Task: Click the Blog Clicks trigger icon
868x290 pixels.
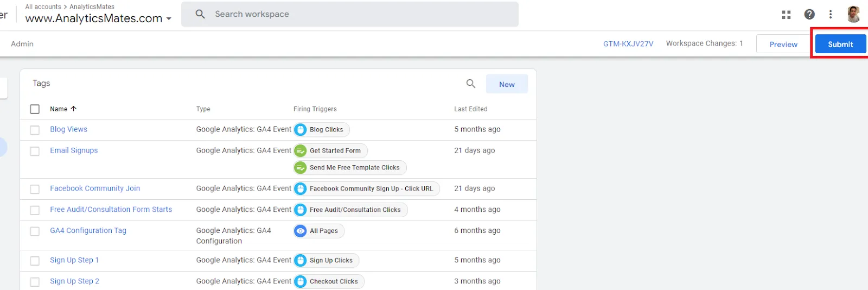Action: coord(301,130)
